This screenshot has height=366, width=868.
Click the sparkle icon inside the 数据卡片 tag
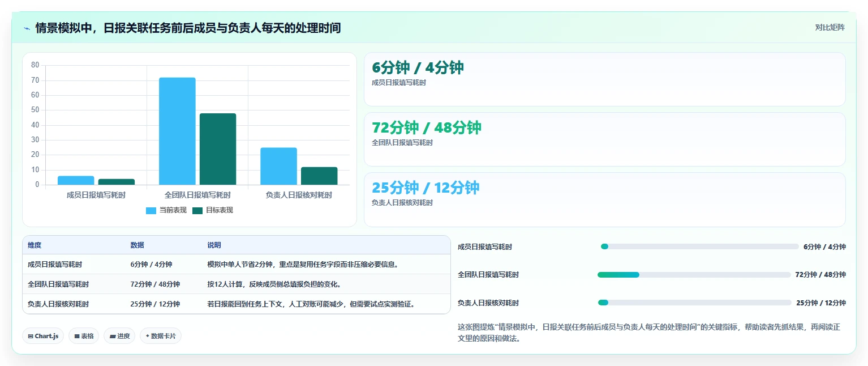tap(148, 336)
